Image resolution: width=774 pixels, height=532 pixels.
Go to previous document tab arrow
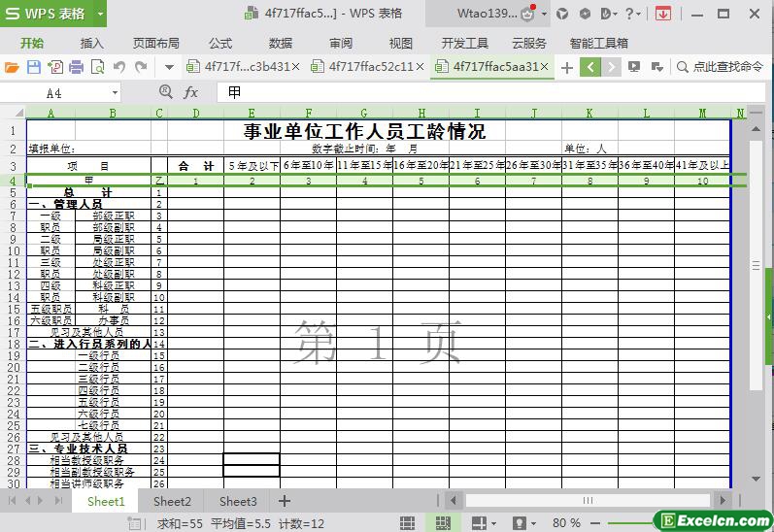(590, 67)
